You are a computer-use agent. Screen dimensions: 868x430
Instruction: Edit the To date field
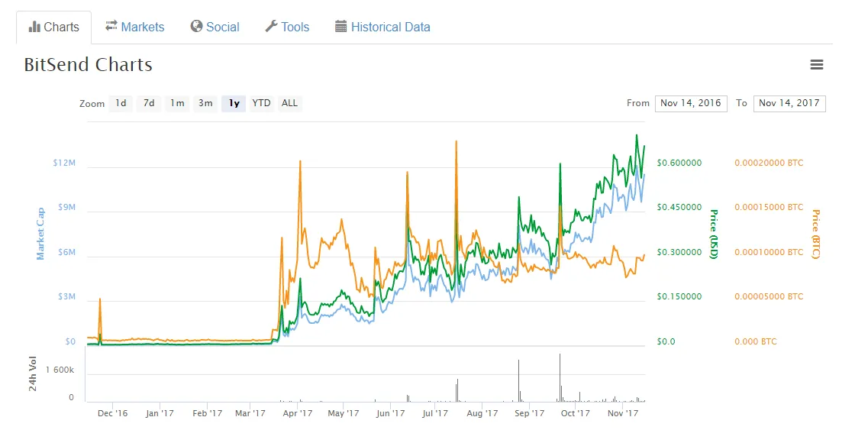789,103
